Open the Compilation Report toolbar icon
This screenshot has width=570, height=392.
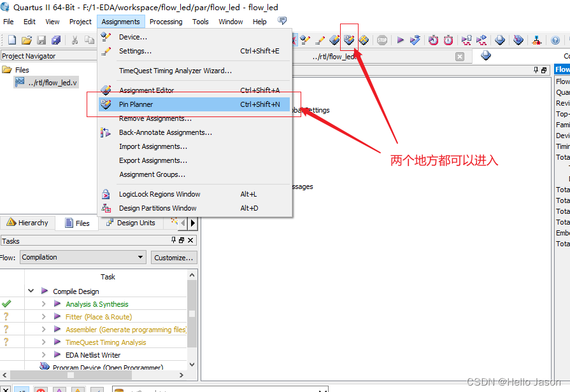click(500, 40)
